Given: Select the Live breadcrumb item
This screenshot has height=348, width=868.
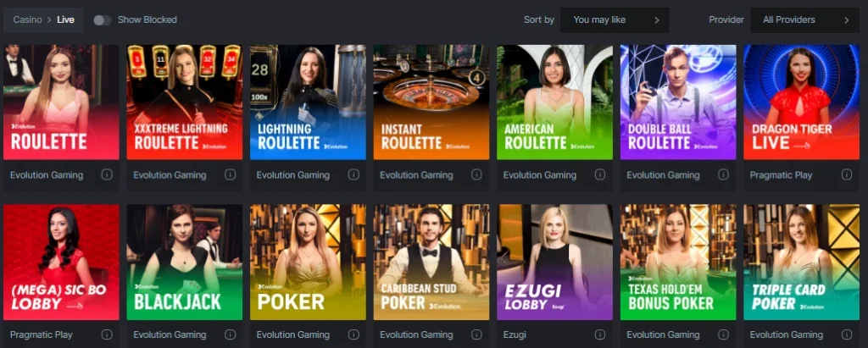Looking at the screenshot, I should [x=66, y=20].
